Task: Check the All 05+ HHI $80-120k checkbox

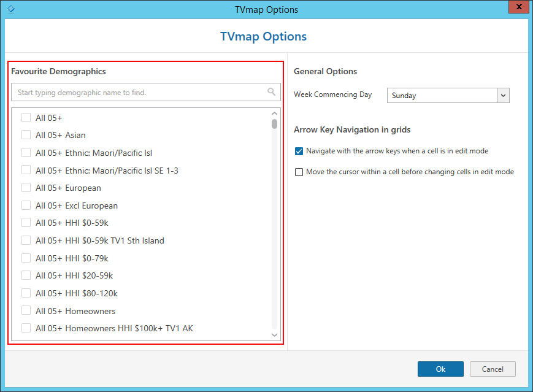Action: tap(26, 293)
